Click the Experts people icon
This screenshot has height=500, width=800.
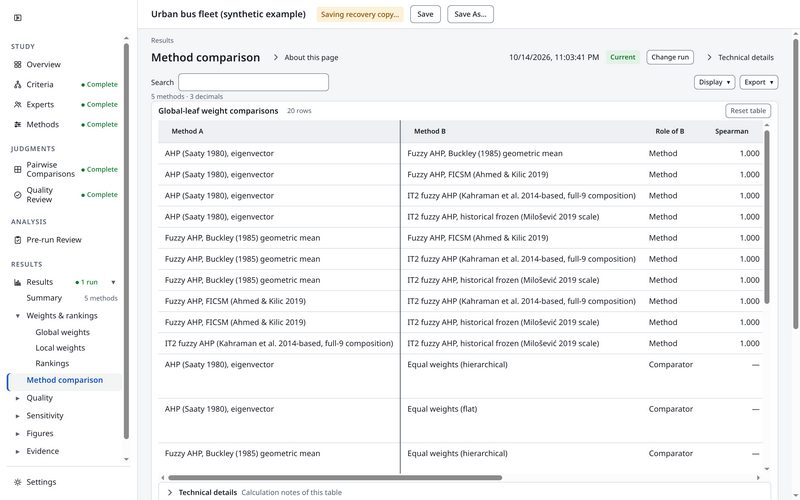[x=18, y=105]
